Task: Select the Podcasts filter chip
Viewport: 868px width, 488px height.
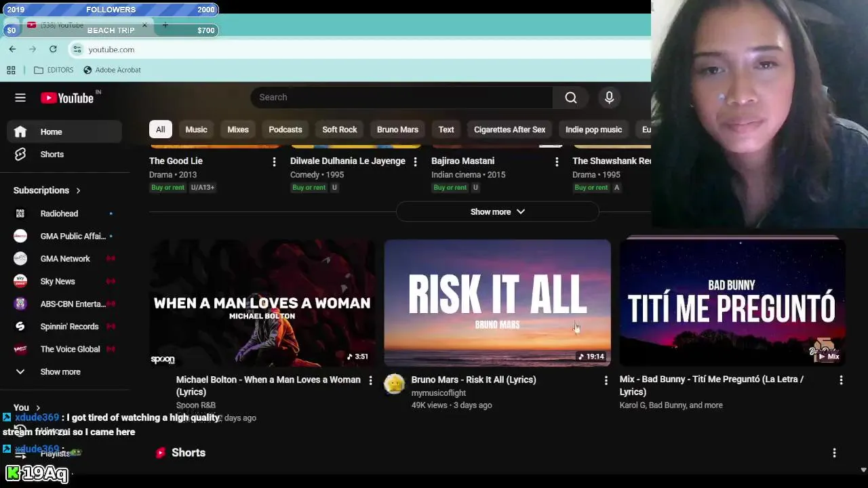Action: tap(285, 129)
